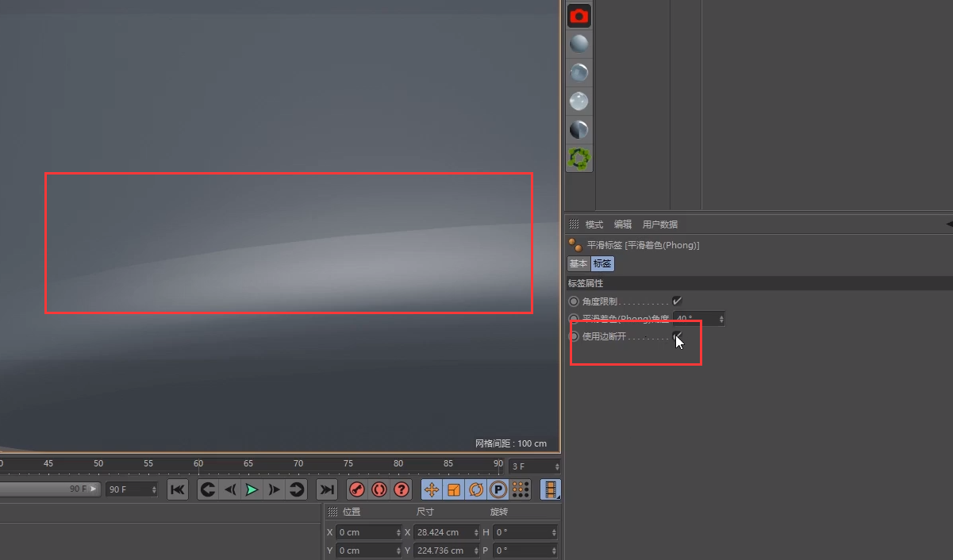Open the 模式 menu
Screen dimensions: 953x560
coord(594,224)
